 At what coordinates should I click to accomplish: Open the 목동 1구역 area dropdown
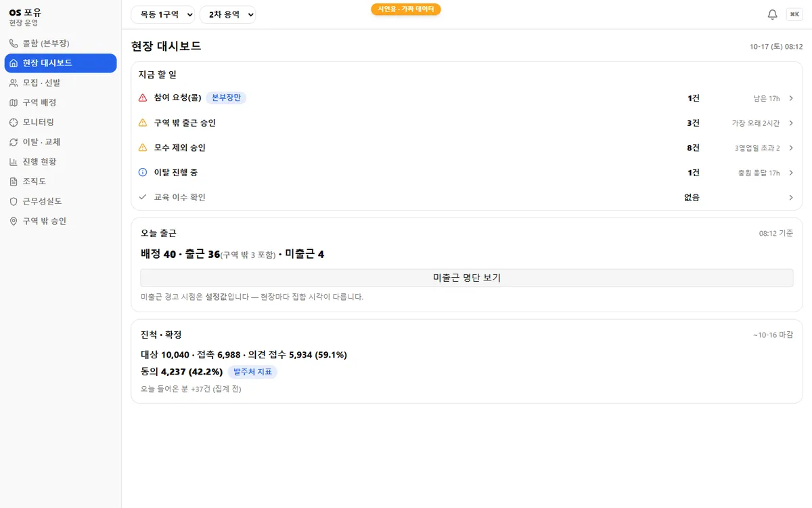(x=163, y=14)
